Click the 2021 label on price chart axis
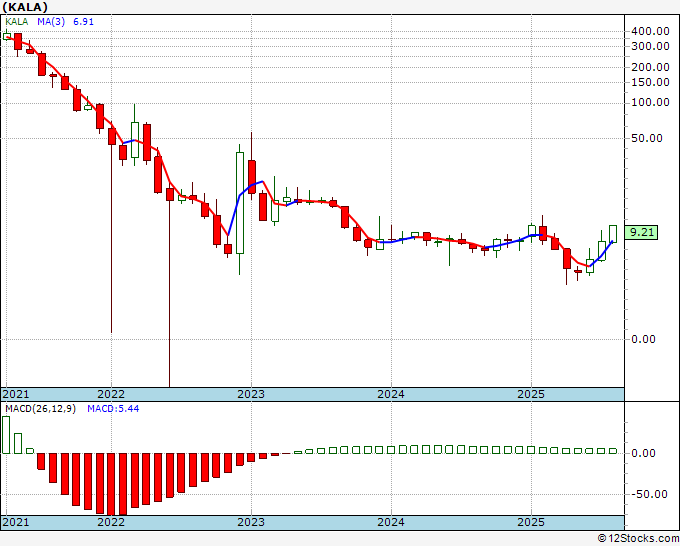The image size is (680, 546). [x=16, y=394]
